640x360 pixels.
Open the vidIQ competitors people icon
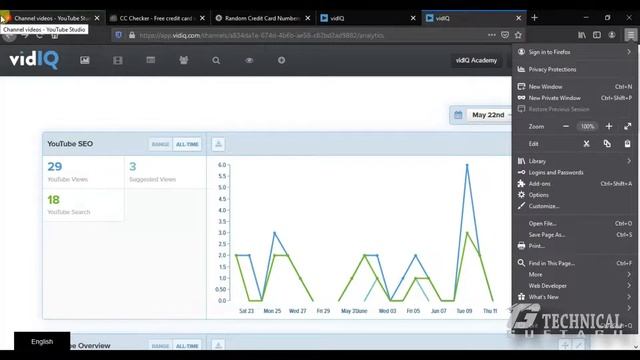tap(184, 60)
